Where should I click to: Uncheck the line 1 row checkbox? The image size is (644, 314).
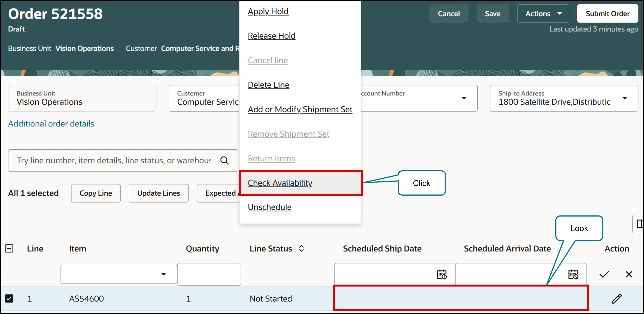coord(9,299)
